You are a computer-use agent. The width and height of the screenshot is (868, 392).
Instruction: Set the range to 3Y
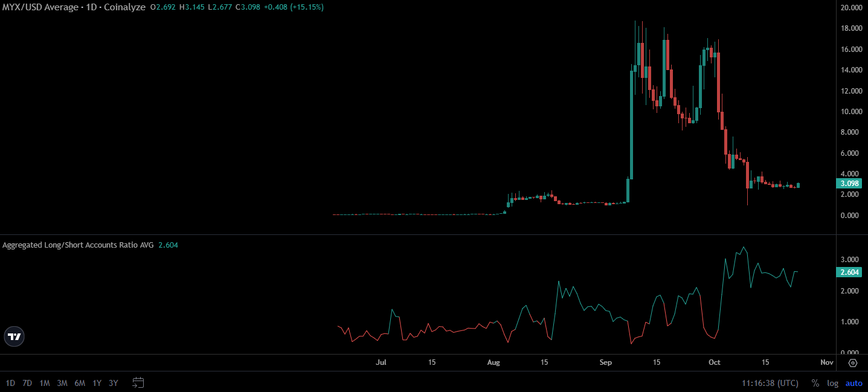114,383
